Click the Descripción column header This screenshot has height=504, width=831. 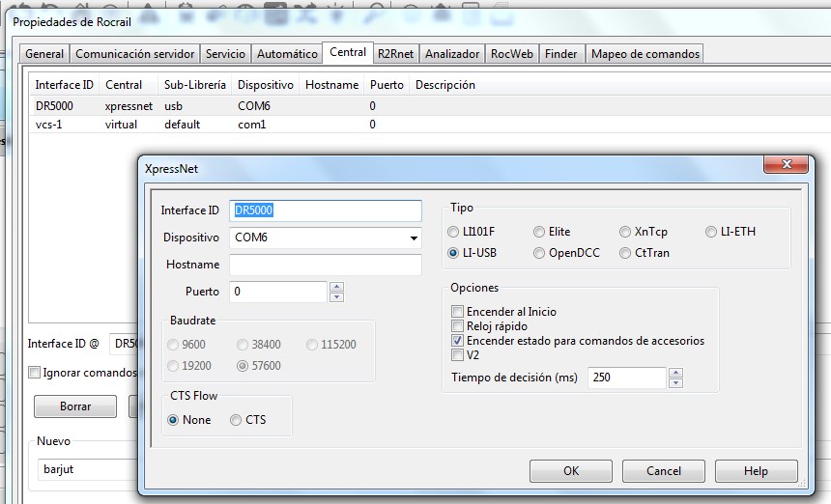pos(445,85)
